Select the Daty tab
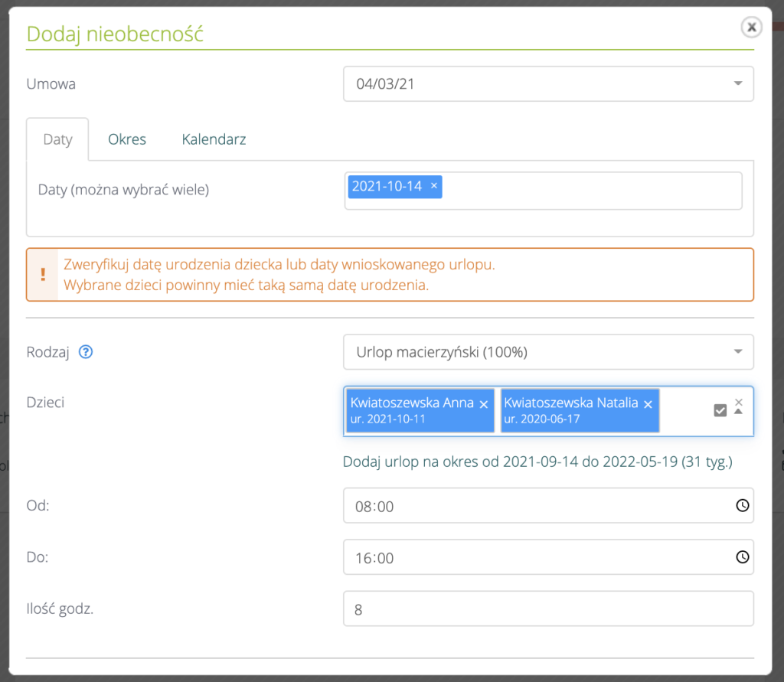 click(x=57, y=139)
